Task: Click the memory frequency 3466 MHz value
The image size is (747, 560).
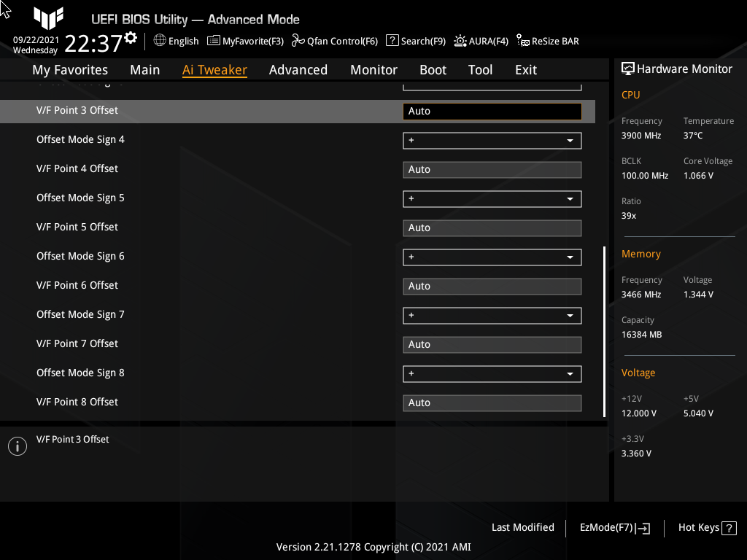Action: pyautogui.click(x=640, y=295)
